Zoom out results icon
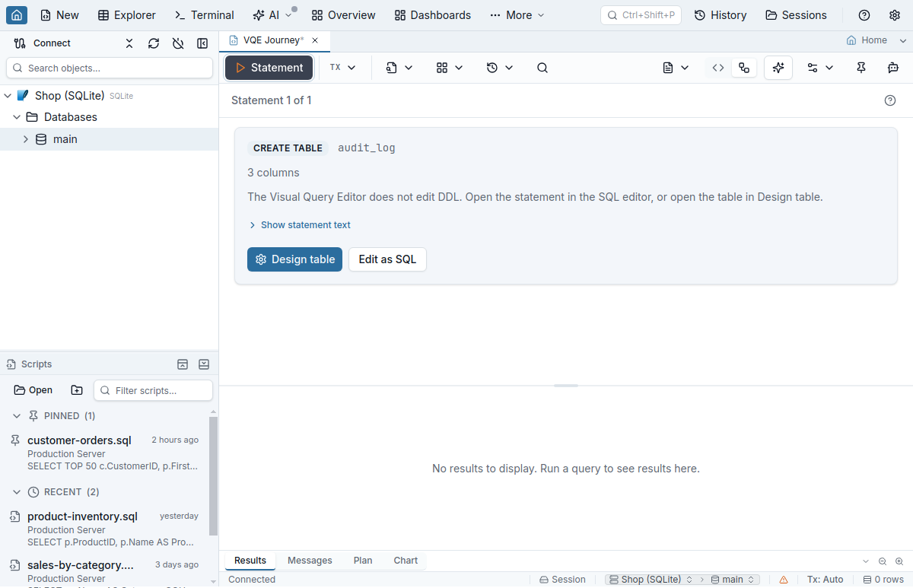913x588 pixels. [x=883, y=561]
